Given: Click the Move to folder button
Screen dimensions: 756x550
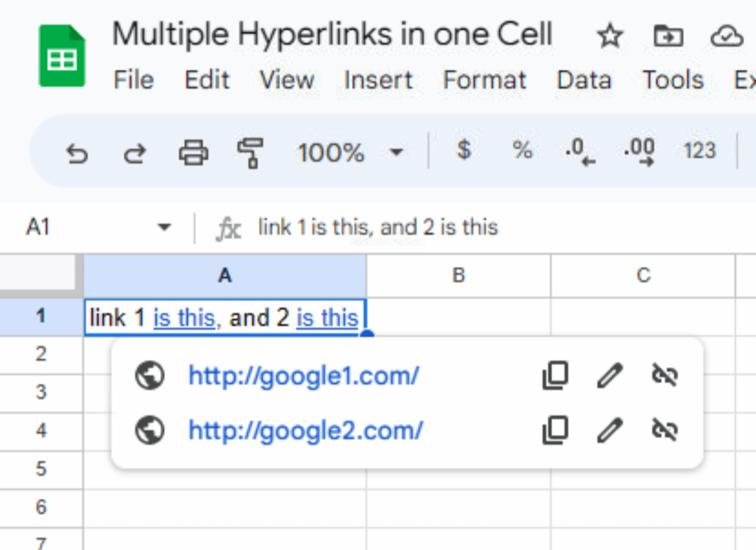Looking at the screenshot, I should pyautogui.click(x=668, y=35).
